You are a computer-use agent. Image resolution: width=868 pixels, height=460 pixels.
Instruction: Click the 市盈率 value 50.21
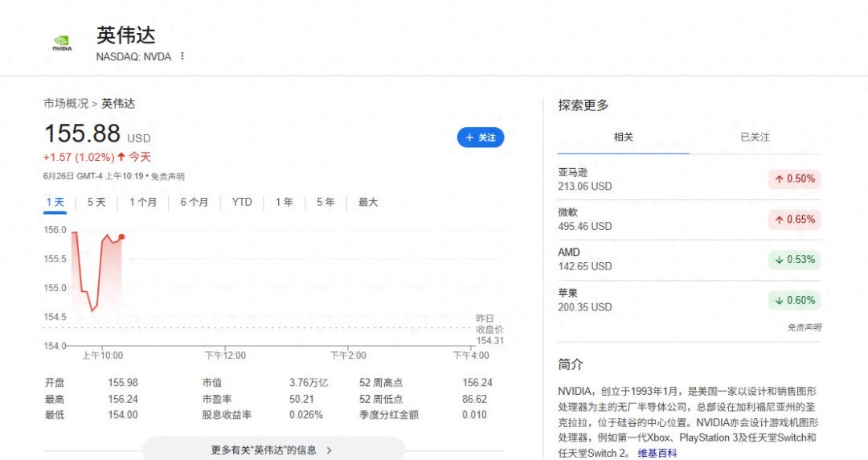coord(301,399)
